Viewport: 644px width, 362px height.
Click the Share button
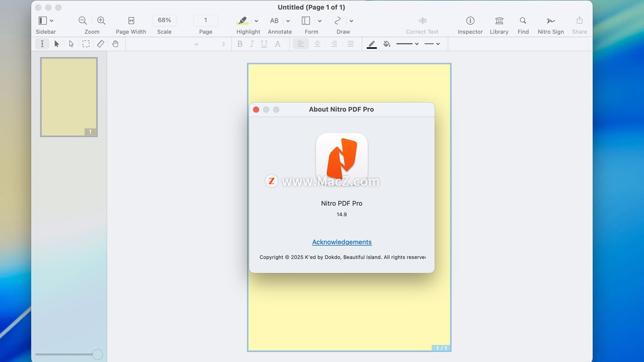tap(579, 20)
